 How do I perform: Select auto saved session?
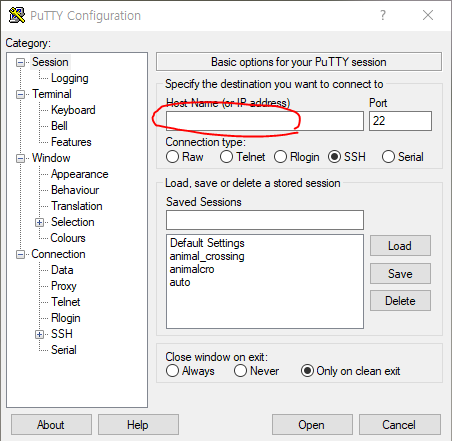tap(180, 282)
